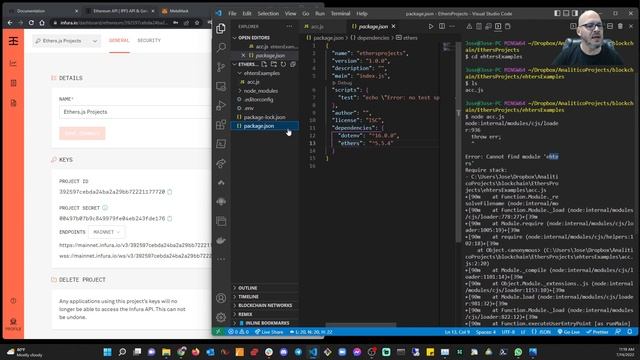
Task: Open the Run and Debug view
Action: tap(221, 105)
